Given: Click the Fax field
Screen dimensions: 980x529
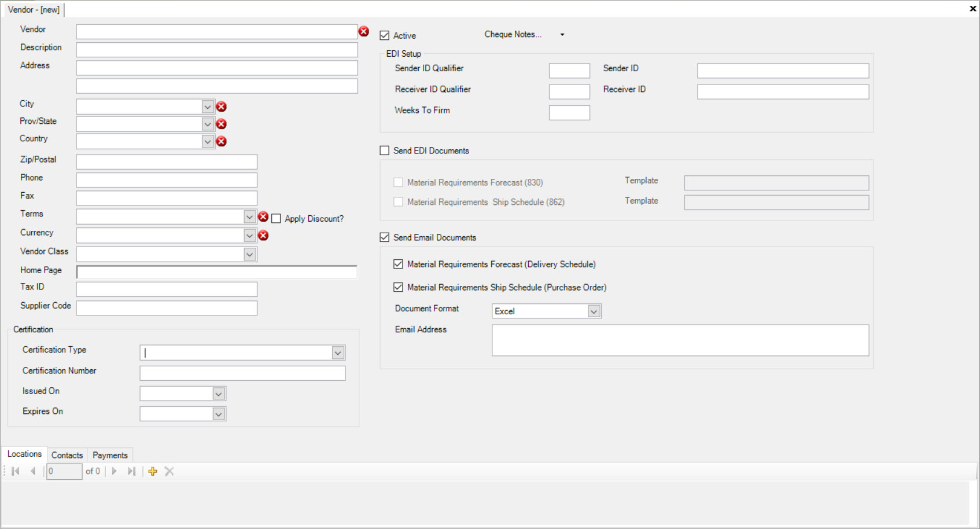Looking at the screenshot, I should pyautogui.click(x=167, y=198).
